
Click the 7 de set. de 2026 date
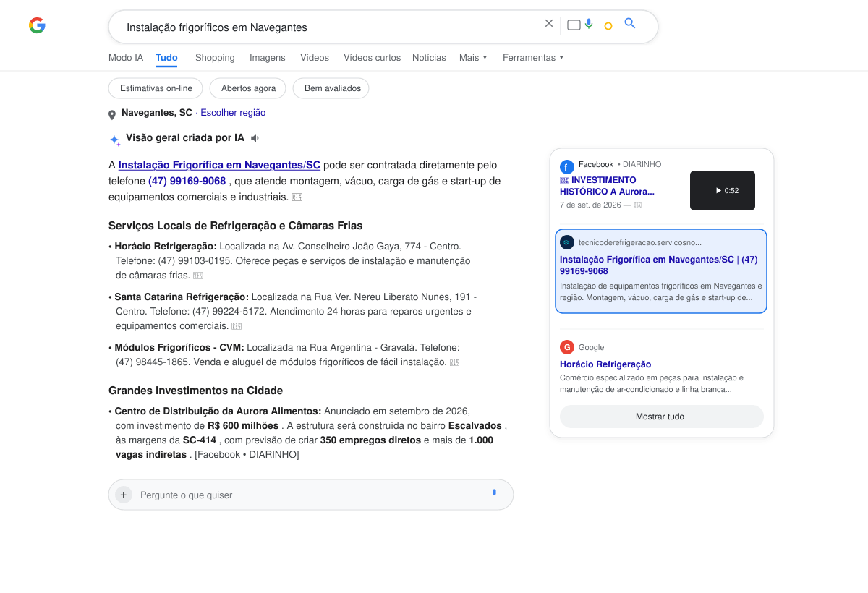click(x=590, y=205)
